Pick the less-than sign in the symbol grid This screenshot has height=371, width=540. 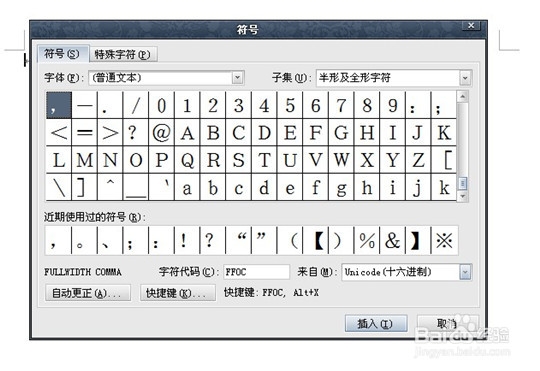pyautogui.click(x=59, y=132)
